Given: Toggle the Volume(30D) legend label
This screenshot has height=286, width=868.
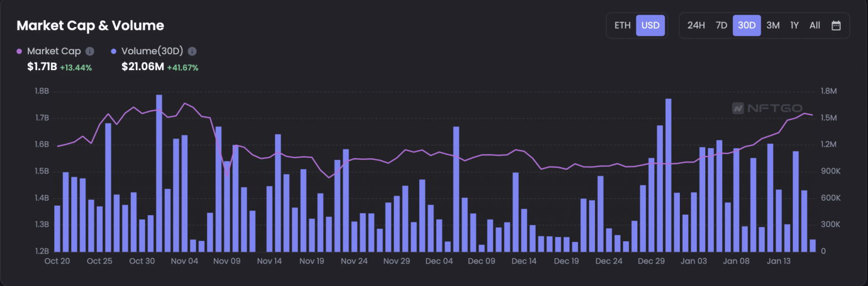Looking at the screenshot, I should [152, 51].
